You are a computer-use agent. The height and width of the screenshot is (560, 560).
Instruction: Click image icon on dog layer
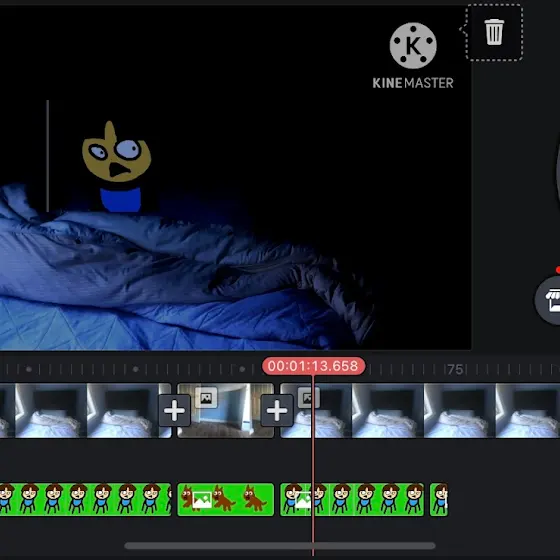click(x=202, y=500)
